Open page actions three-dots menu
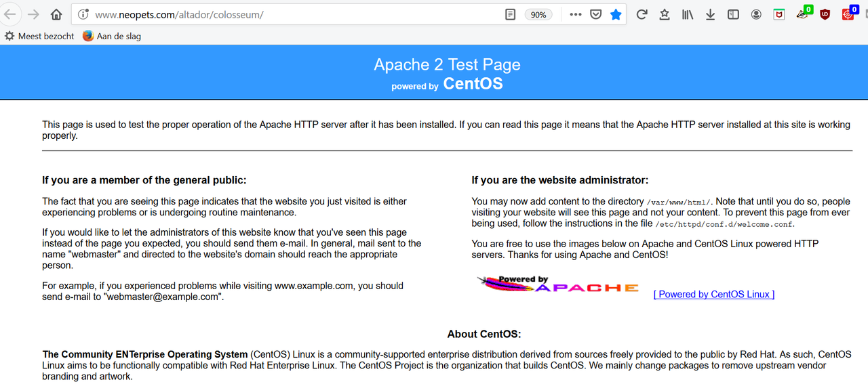This screenshot has width=868, height=384. click(x=575, y=14)
